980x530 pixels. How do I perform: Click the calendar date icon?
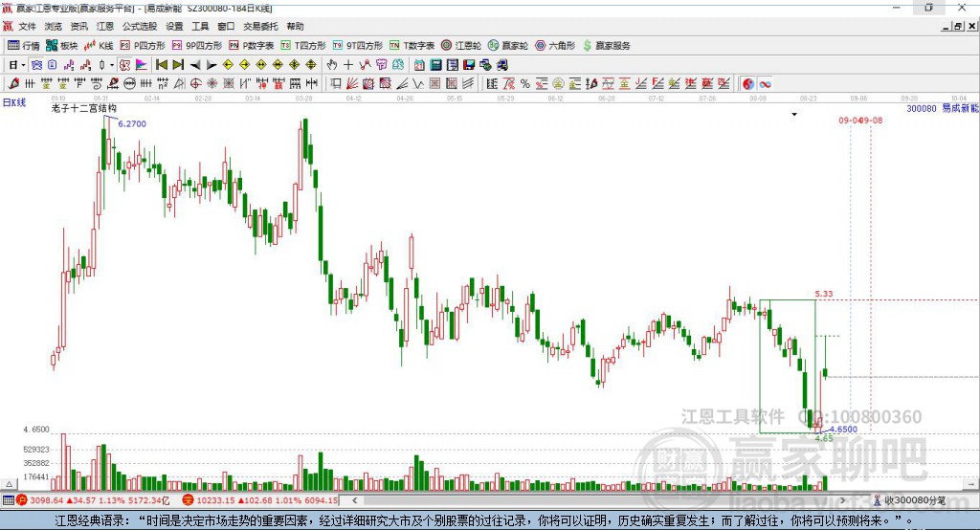(419, 65)
